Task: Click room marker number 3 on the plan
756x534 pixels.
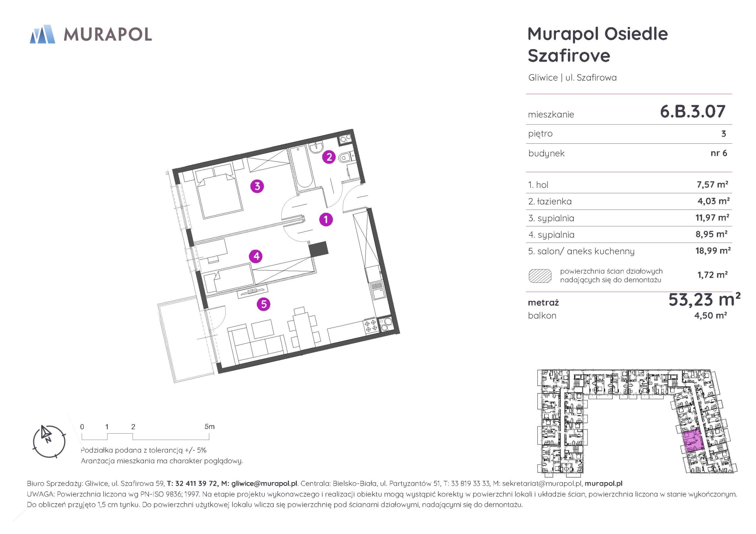Action: pos(257,186)
